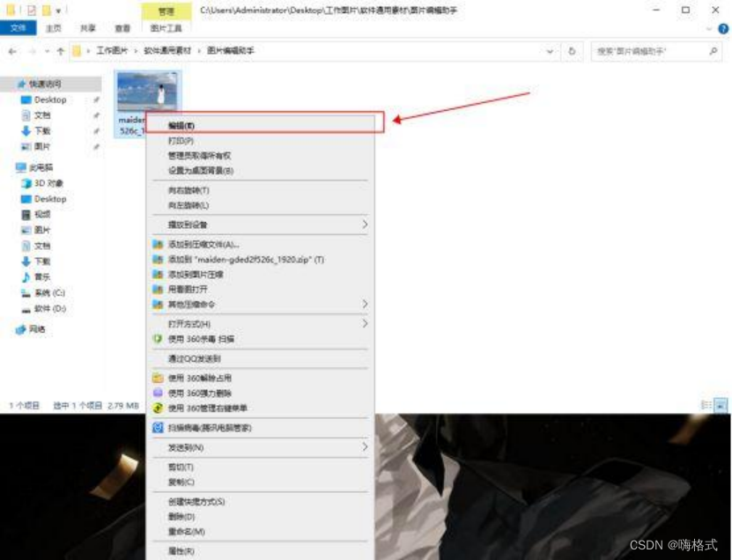Screen dimensions: 732x560
Task: Click icon beside 添加到 "maiden-gded2f526c_1920.zip"
Action: click(158, 260)
